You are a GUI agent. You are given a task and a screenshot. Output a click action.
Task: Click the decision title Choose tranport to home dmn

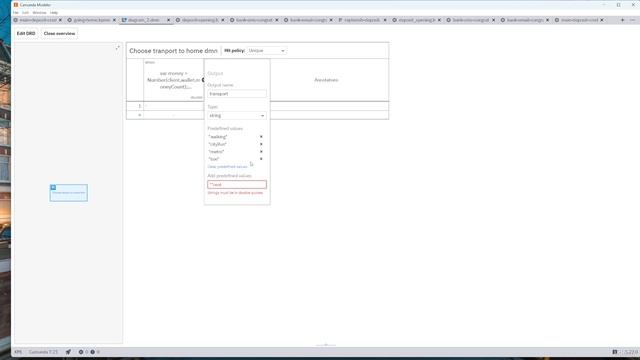[x=173, y=51]
